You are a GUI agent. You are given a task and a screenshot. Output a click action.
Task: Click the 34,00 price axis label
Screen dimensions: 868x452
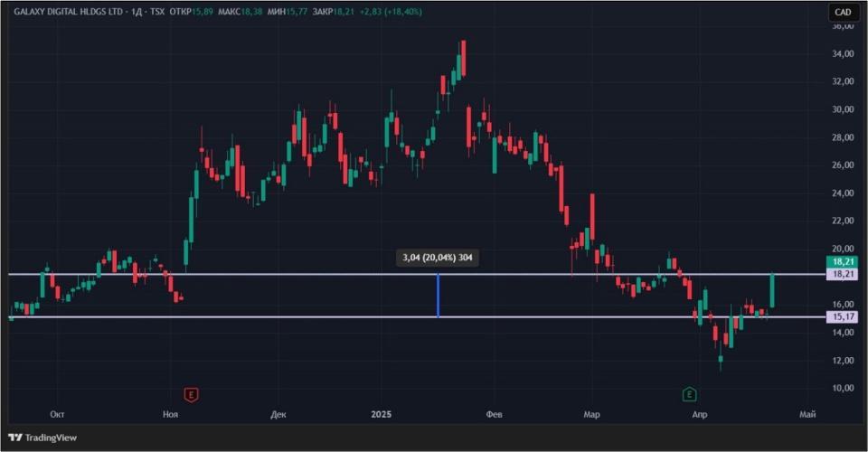point(843,53)
